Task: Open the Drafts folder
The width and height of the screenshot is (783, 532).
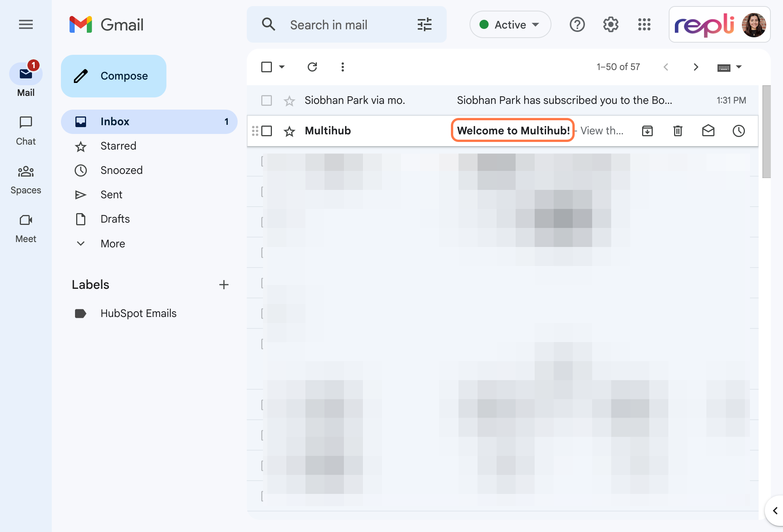Action: click(x=149, y=219)
